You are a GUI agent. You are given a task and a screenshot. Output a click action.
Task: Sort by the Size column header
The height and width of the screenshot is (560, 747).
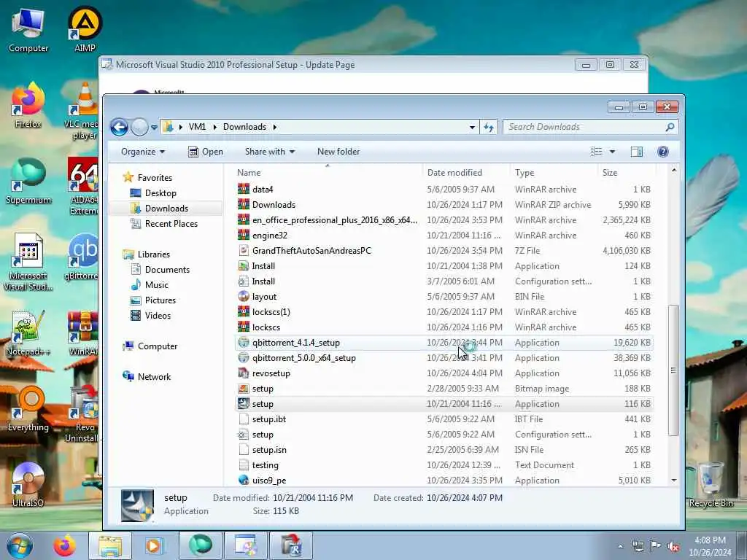[627, 172]
